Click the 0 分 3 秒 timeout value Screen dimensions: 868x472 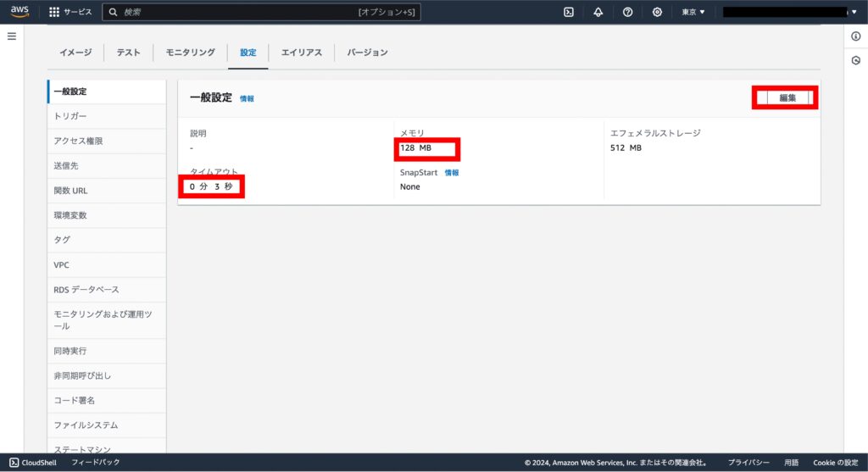(211, 186)
